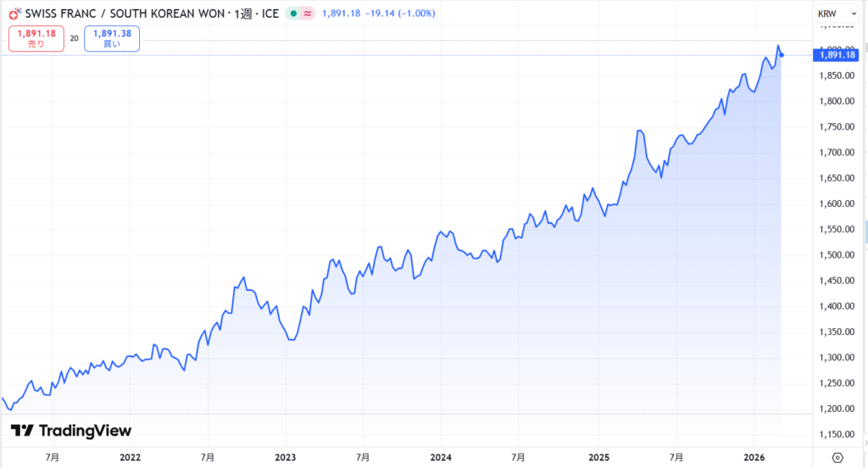The width and height of the screenshot is (868, 468).
Task: Click the 2024 label on time axis
Action: tap(442, 457)
